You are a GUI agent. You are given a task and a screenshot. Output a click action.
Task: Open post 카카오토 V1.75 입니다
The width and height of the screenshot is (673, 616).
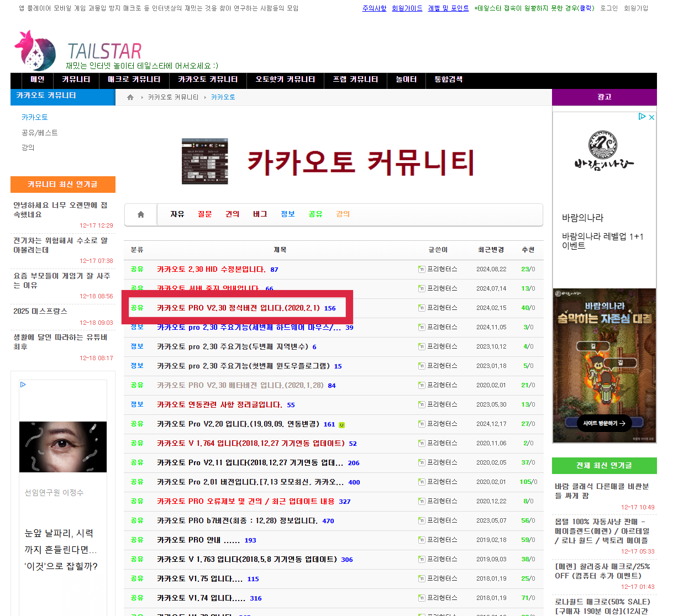click(200, 579)
